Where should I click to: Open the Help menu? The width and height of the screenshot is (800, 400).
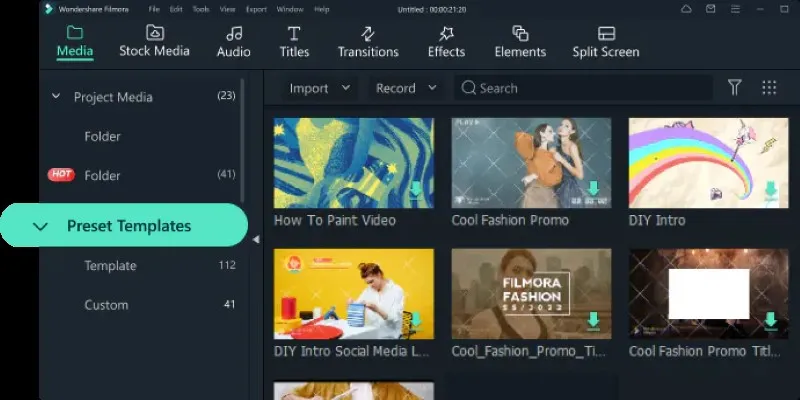321,9
